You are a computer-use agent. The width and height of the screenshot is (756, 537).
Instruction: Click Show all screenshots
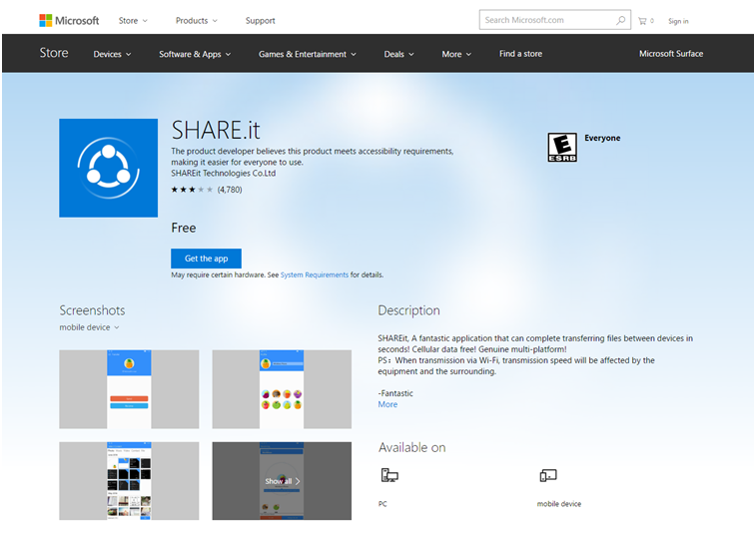coord(282,480)
